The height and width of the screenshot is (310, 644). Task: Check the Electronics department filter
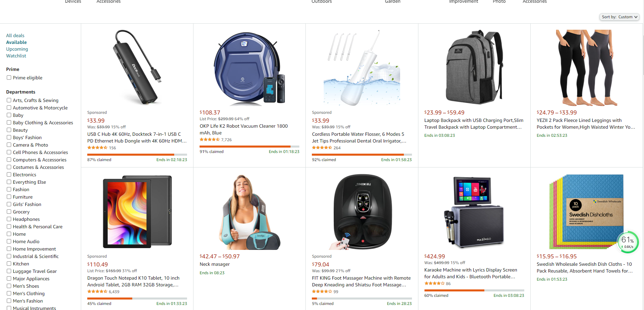click(x=9, y=175)
